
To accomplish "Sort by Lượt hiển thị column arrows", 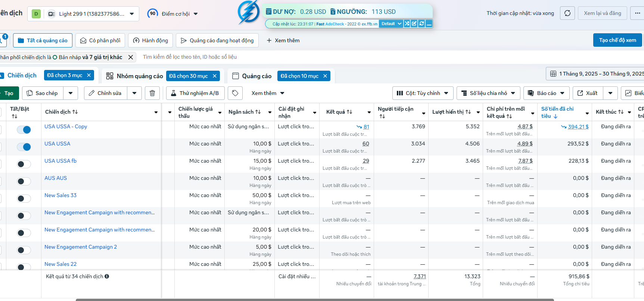I will [468, 112].
